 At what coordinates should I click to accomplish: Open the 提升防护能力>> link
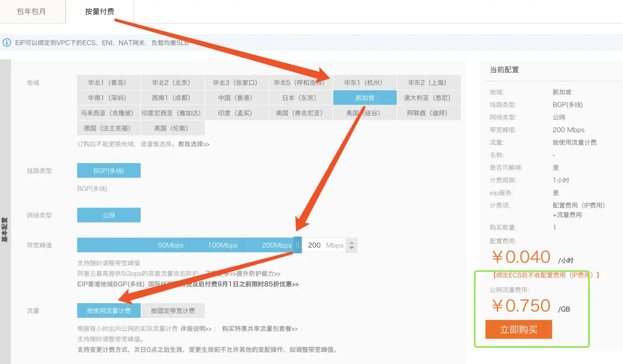[258, 274]
